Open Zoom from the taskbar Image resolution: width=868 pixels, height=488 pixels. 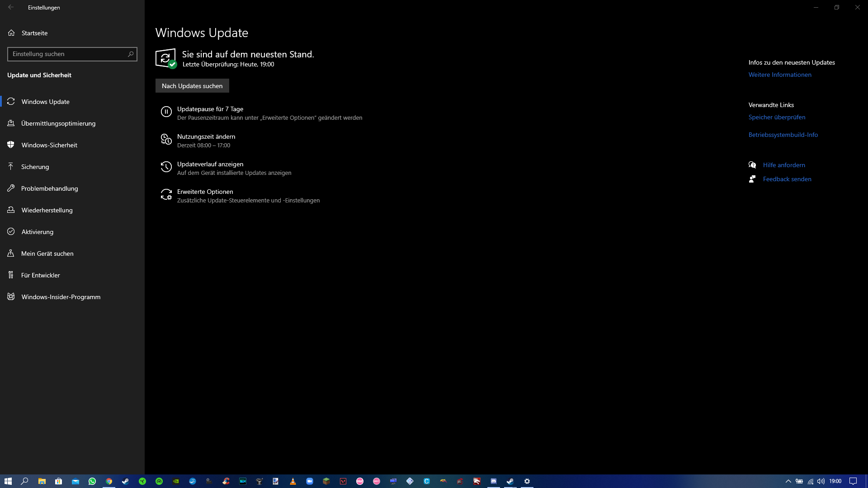click(x=310, y=481)
